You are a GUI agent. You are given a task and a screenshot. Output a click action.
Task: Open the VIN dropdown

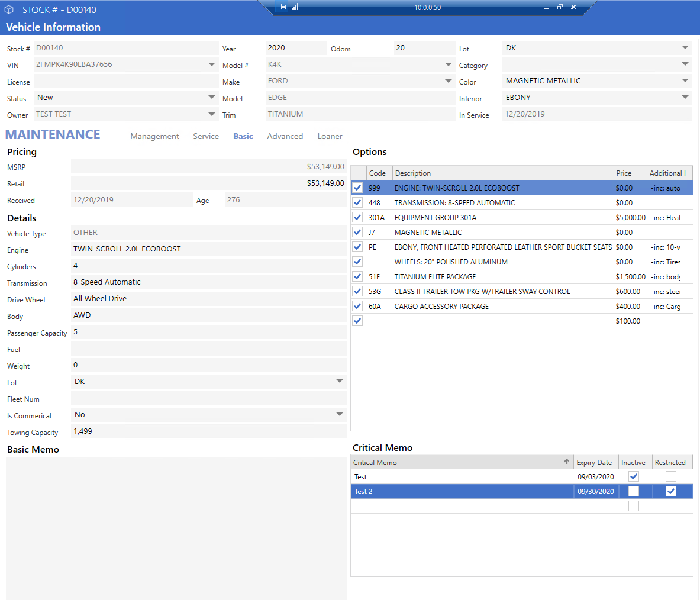212,64
